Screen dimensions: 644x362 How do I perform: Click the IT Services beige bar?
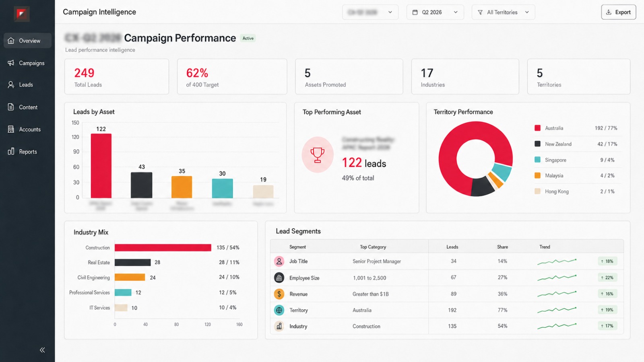[x=121, y=308]
